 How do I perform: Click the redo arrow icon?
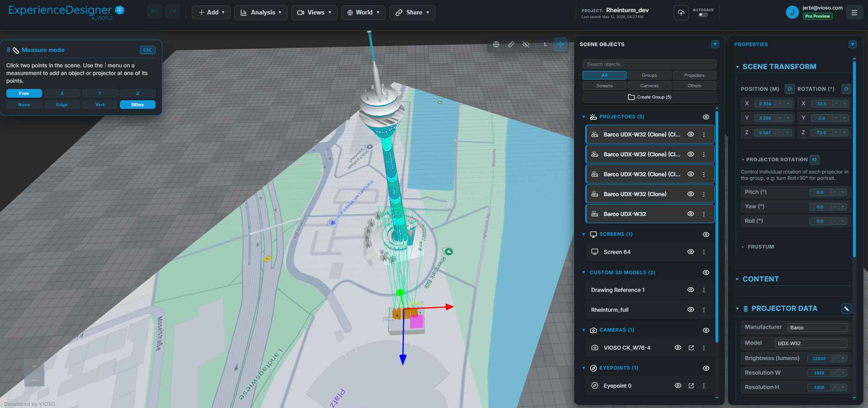[x=173, y=12]
